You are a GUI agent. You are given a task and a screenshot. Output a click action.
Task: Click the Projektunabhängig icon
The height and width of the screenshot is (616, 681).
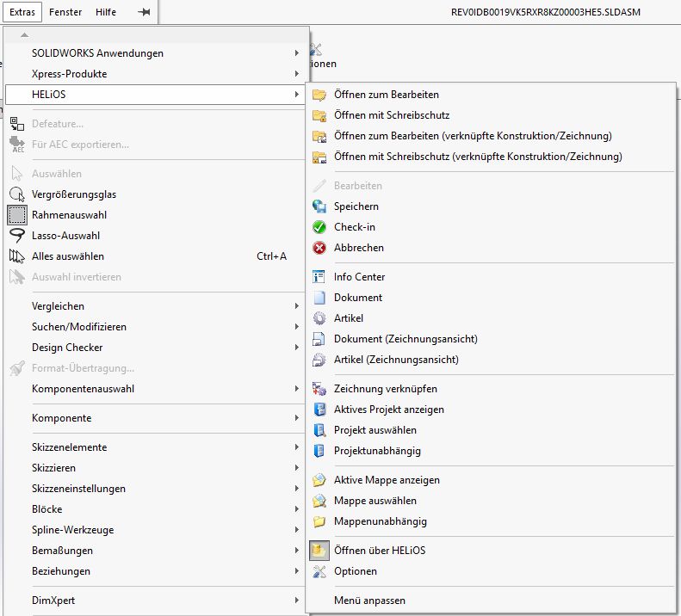319,451
